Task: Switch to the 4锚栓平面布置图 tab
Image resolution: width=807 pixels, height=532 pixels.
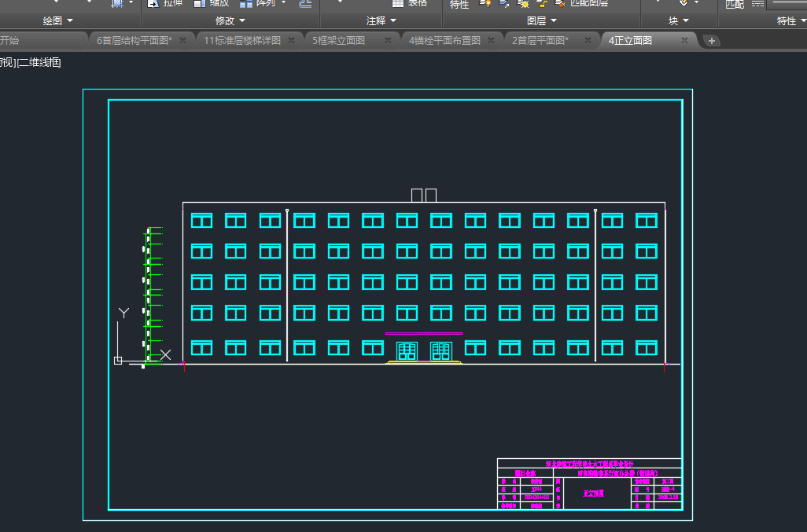Action: click(444, 41)
